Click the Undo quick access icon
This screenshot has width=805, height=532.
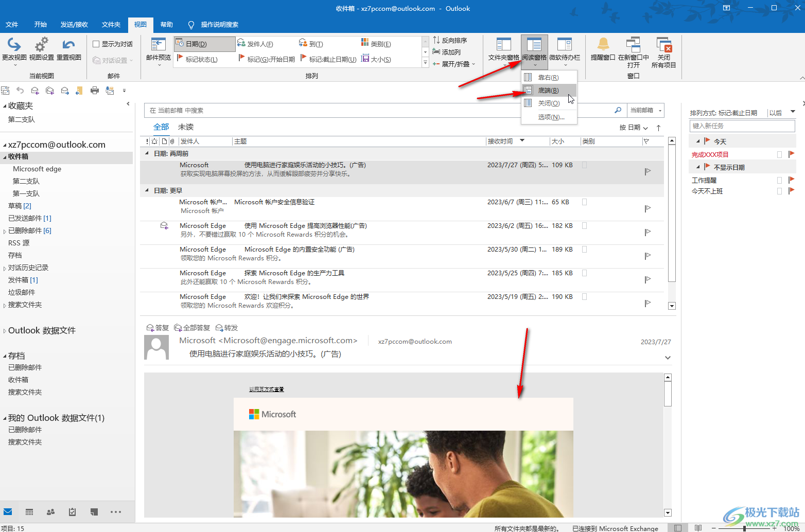tap(20, 91)
